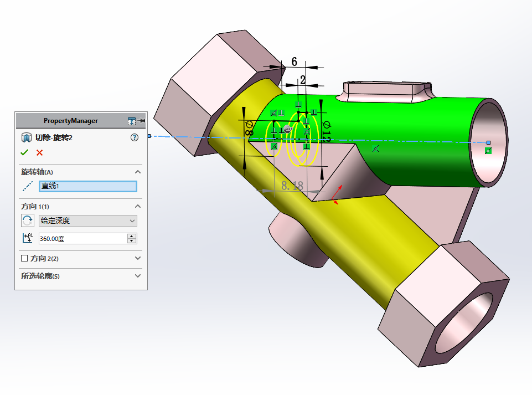
Task: Click the revolve angle icon beside 360.00度
Action: click(28, 238)
